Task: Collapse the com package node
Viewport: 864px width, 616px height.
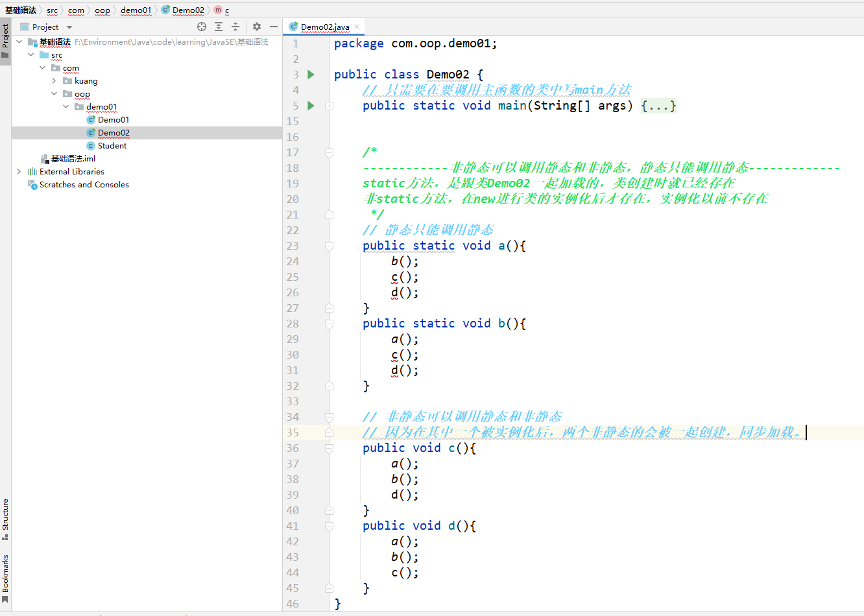Action: [x=43, y=68]
